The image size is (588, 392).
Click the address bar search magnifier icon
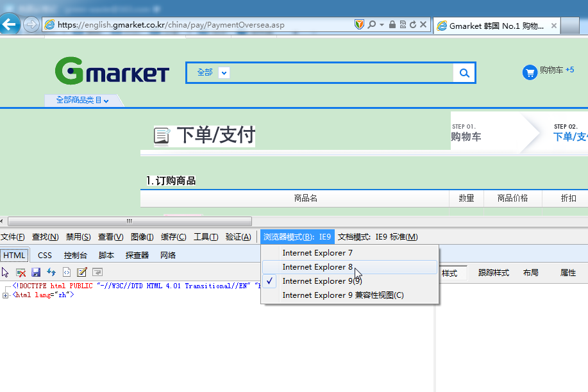pyautogui.click(x=372, y=24)
